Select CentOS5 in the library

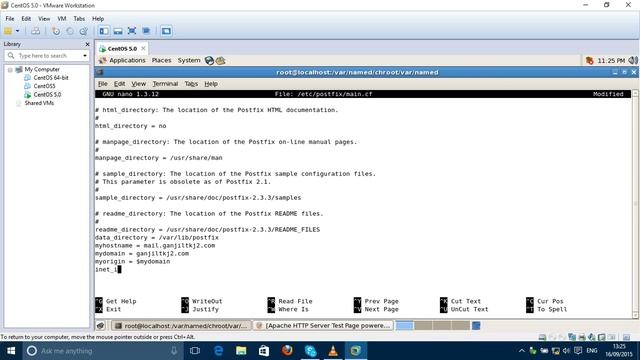(44, 86)
